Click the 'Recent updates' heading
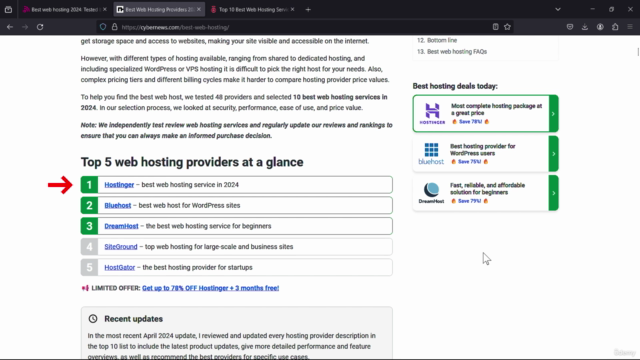Image resolution: width=640 pixels, height=360 pixels. tap(133, 319)
